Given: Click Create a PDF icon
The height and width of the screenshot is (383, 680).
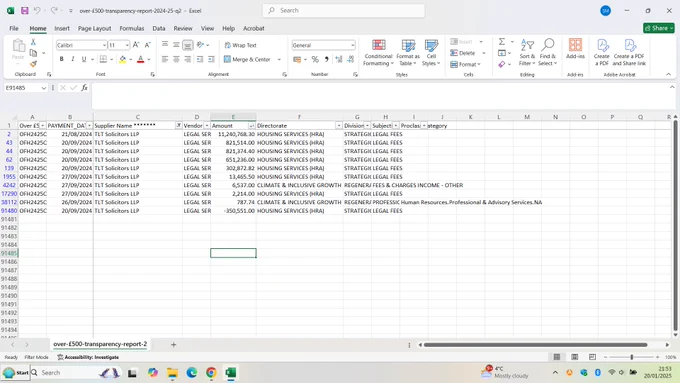Looking at the screenshot, I should [x=602, y=52].
